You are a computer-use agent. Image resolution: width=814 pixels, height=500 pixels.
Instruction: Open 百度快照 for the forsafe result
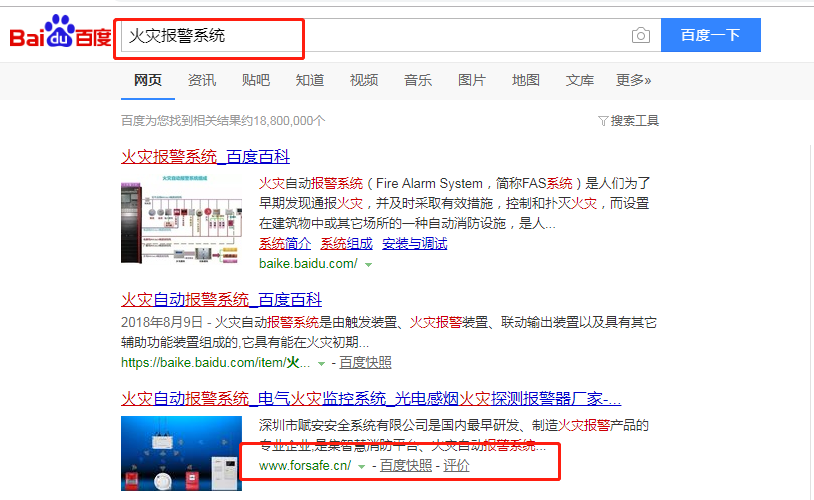click(x=406, y=466)
